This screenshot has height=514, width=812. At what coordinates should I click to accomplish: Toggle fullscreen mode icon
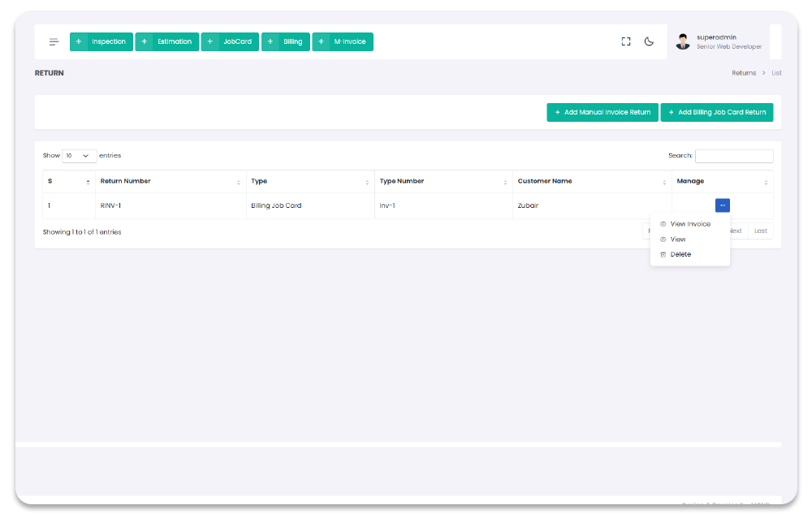626,41
